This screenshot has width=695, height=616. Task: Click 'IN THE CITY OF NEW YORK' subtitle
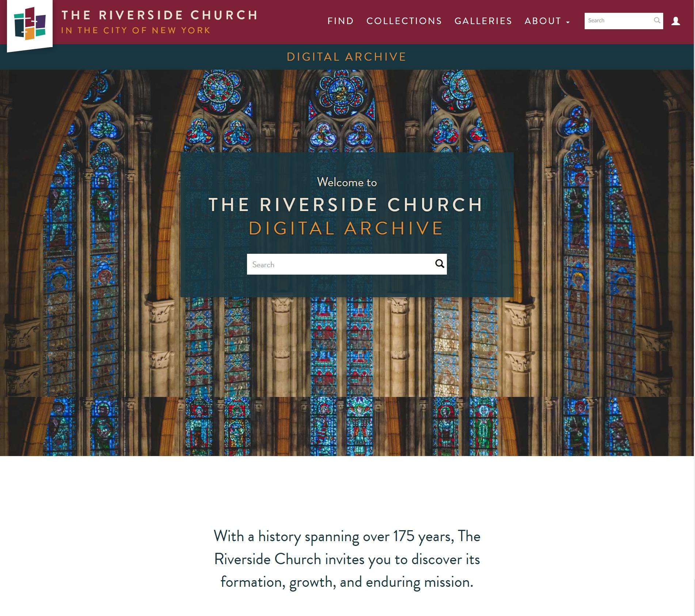pos(136,30)
